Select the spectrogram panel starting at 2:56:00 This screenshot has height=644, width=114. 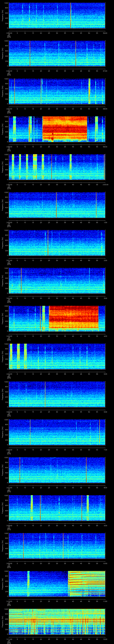tap(57, 53)
